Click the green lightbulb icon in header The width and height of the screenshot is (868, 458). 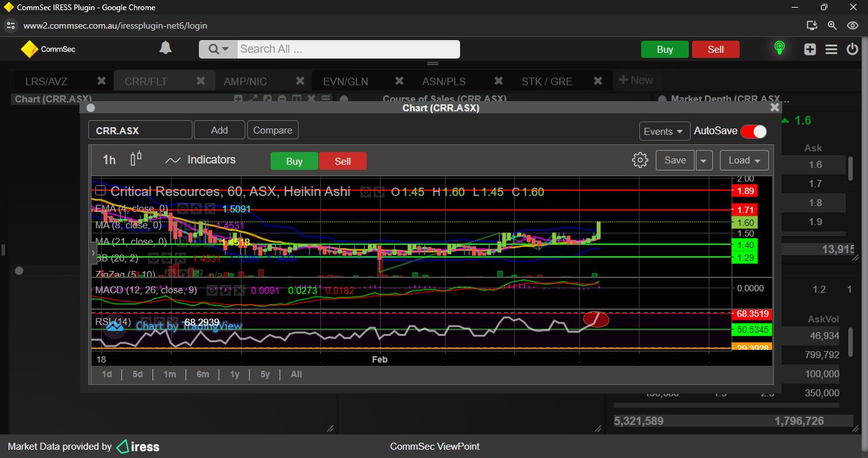click(x=779, y=48)
